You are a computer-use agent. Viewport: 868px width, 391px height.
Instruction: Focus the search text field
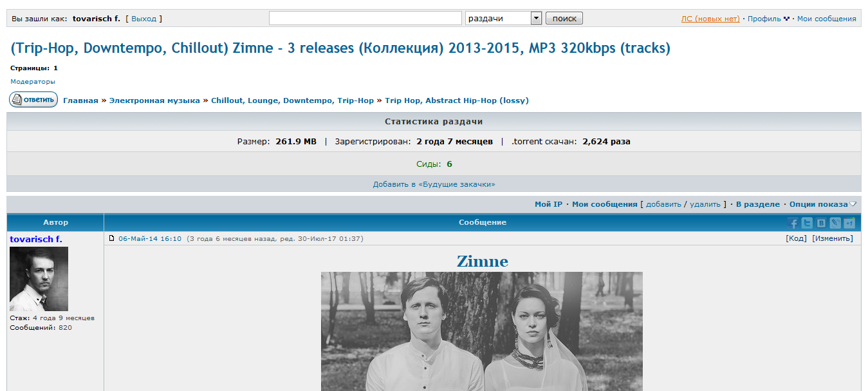pos(365,18)
